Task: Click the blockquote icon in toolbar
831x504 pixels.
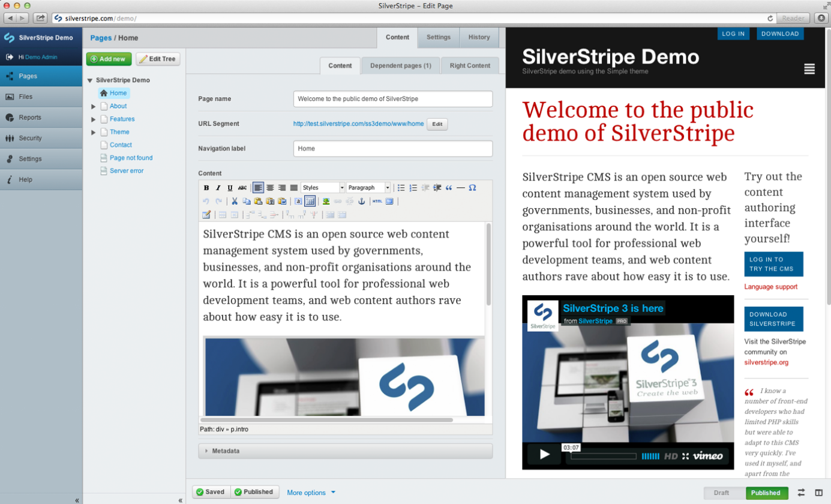Action: point(449,188)
